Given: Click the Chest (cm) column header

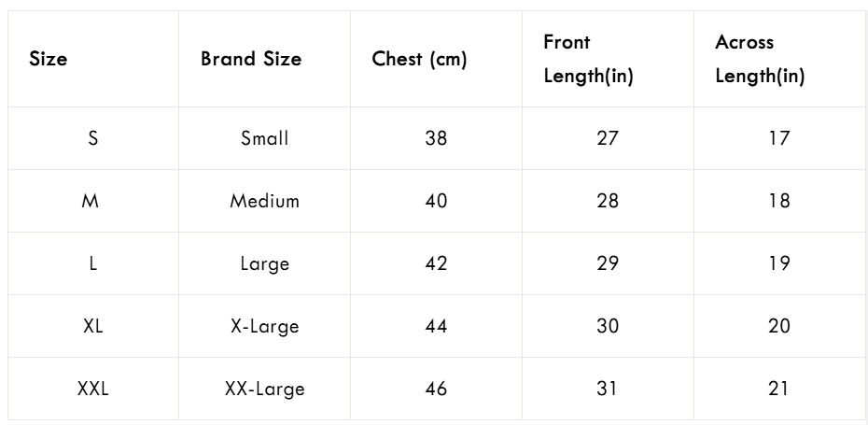Looking at the screenshot, I should tap(419, 59).
